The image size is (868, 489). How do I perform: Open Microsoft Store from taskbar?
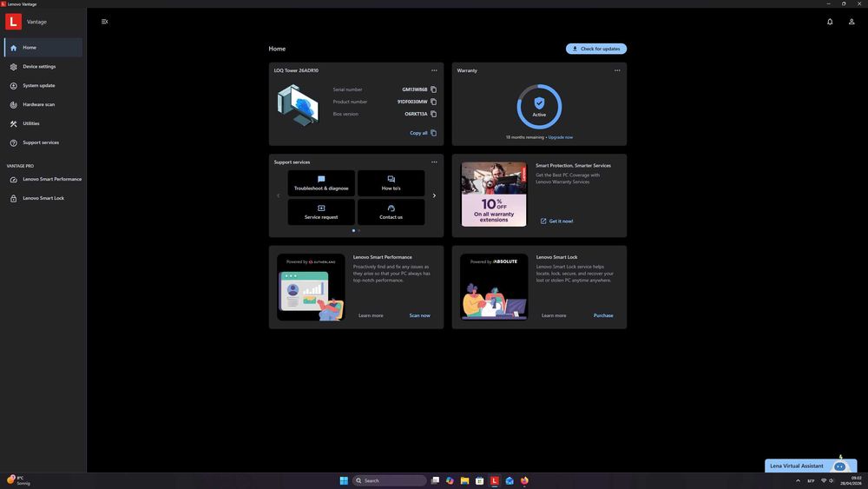coord(480,480)
